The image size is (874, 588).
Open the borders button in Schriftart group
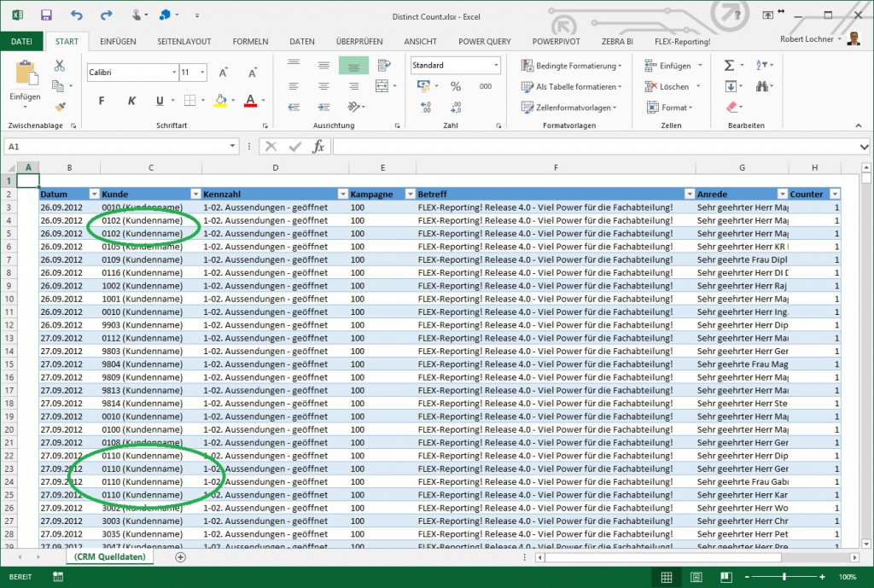(x=190, y=101)
